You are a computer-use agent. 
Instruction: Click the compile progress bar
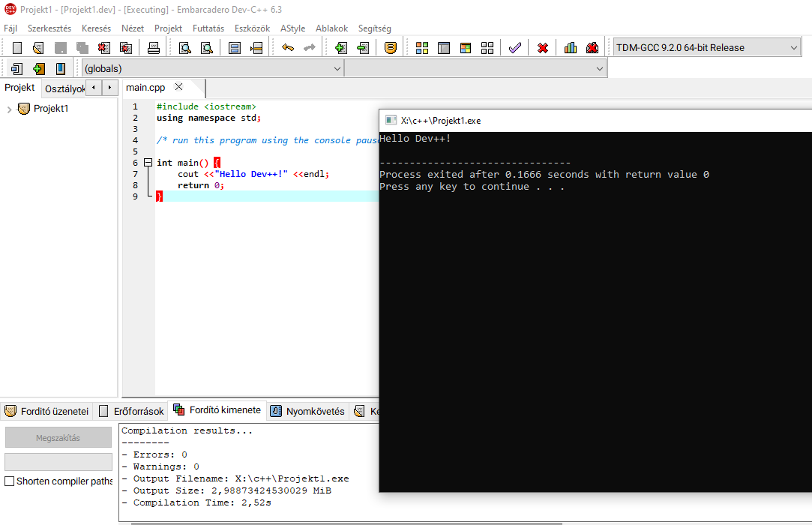tap(58, 462)
